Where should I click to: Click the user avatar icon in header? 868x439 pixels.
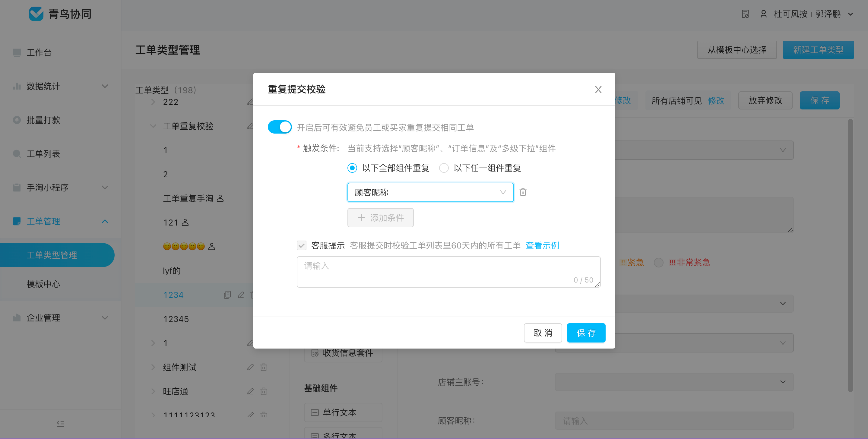[x=764, y=14]
